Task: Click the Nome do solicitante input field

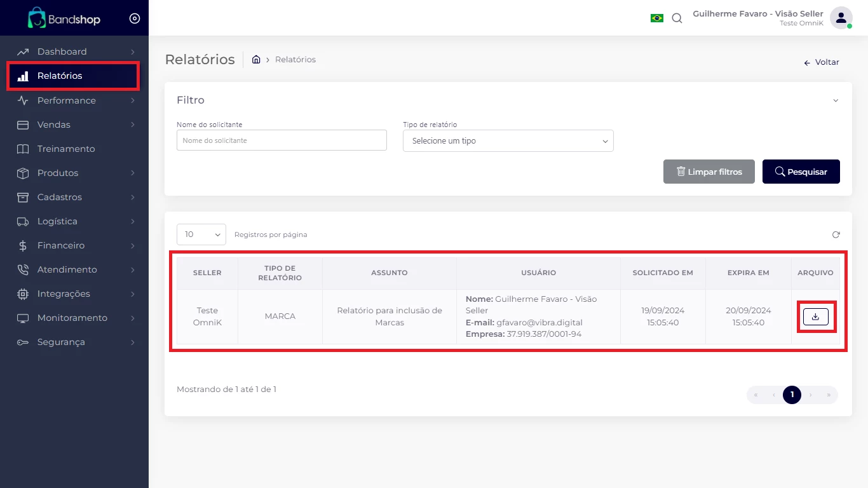Action: pyautogui.click(x=281, y=140)
